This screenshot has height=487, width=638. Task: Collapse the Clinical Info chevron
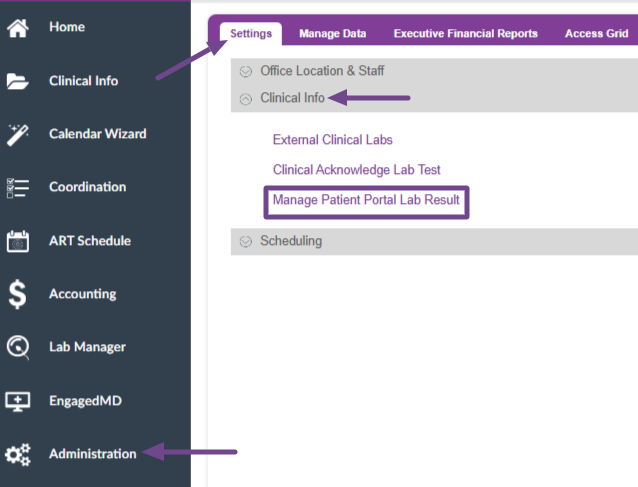(246, 99)
